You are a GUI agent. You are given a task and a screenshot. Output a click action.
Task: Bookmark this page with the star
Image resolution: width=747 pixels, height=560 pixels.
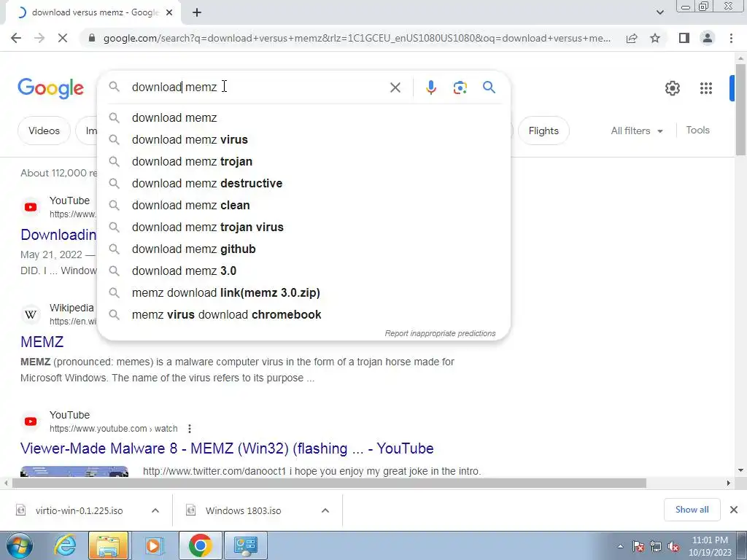655,38
